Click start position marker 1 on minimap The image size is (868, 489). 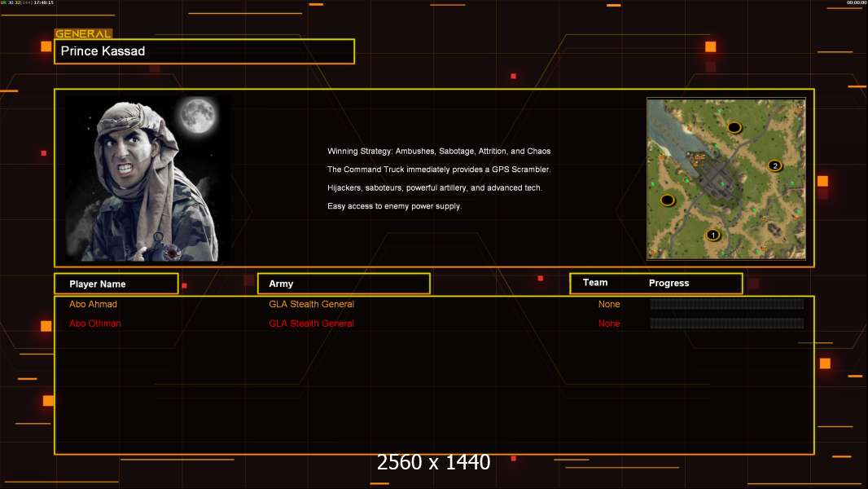(713, 235)
